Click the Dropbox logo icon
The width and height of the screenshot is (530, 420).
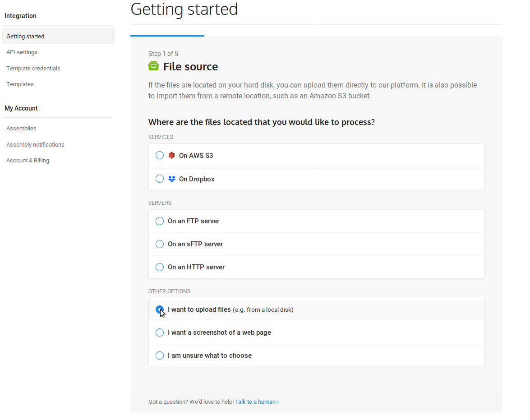tap(171, 179)
